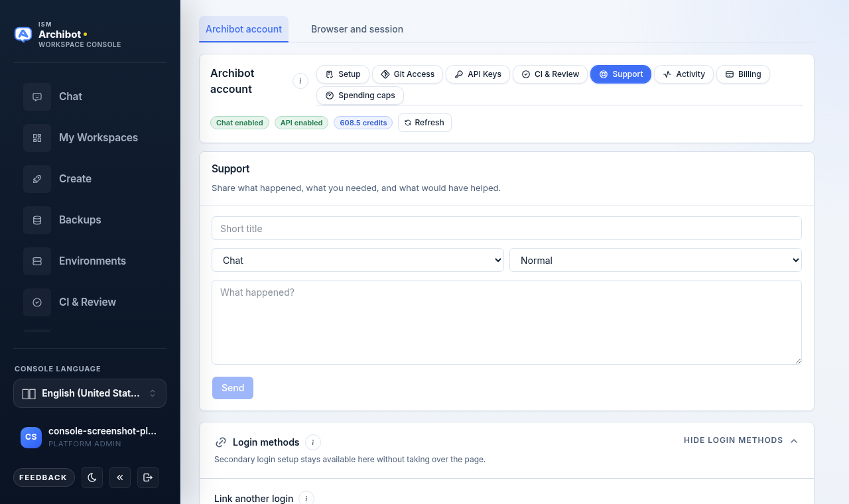Click the API enabled badge
849x504 pixels.
point(301,123)
